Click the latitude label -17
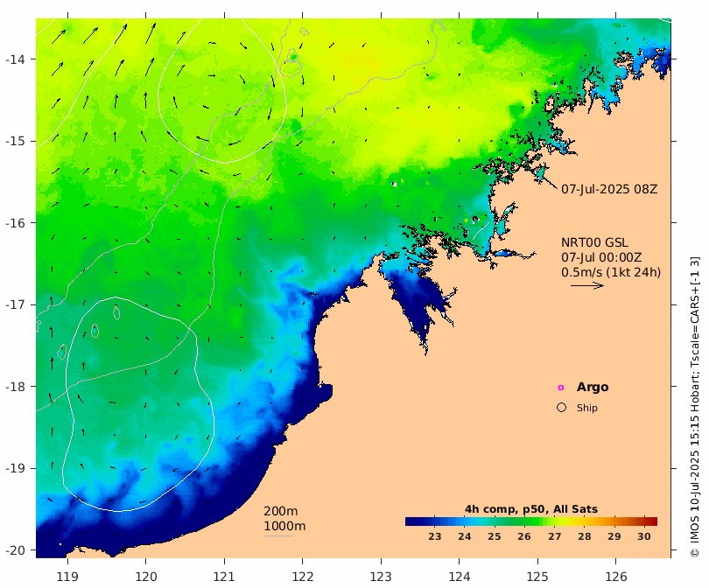The image size is (709, 588). click(15, 304)
